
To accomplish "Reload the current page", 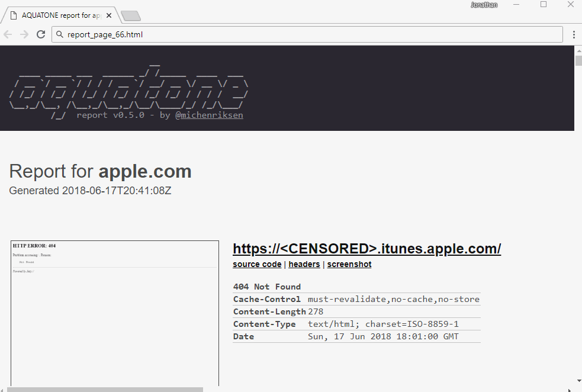I will tap(41, 34).
